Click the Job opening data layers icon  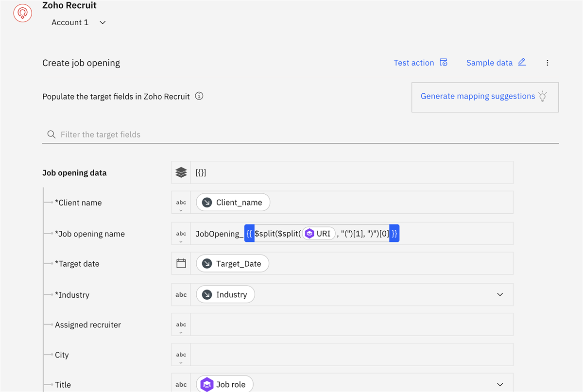pyautogui.click(x=181, y=172)
